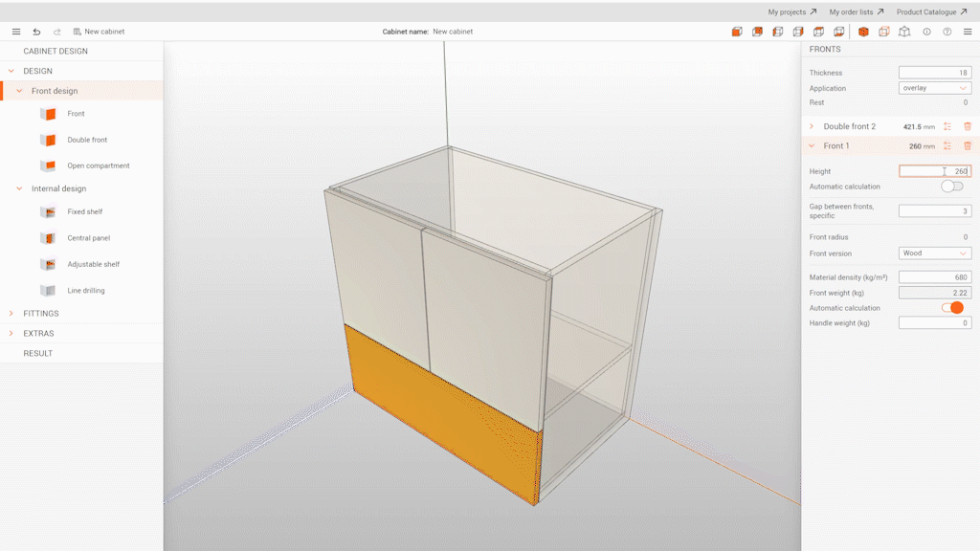
Task: Turn off Automatic calculation for front weight
Action: pyautogui.click(x=951, y=307)
